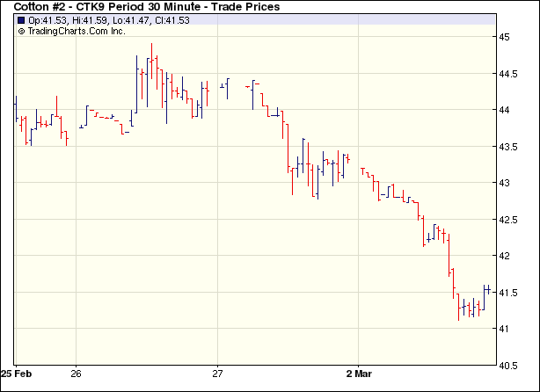Click the 43.5 price axis label
This screenshot has height=392, width=540.
[509, 147]
